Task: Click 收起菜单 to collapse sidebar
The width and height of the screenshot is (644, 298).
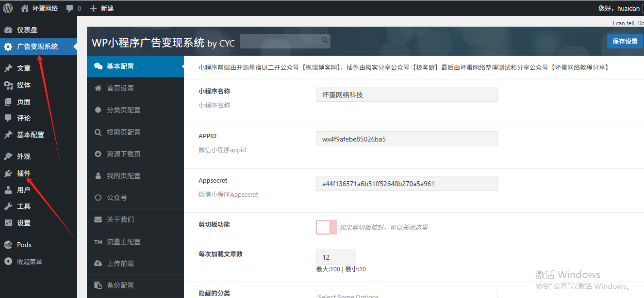Action: point(30,262)
